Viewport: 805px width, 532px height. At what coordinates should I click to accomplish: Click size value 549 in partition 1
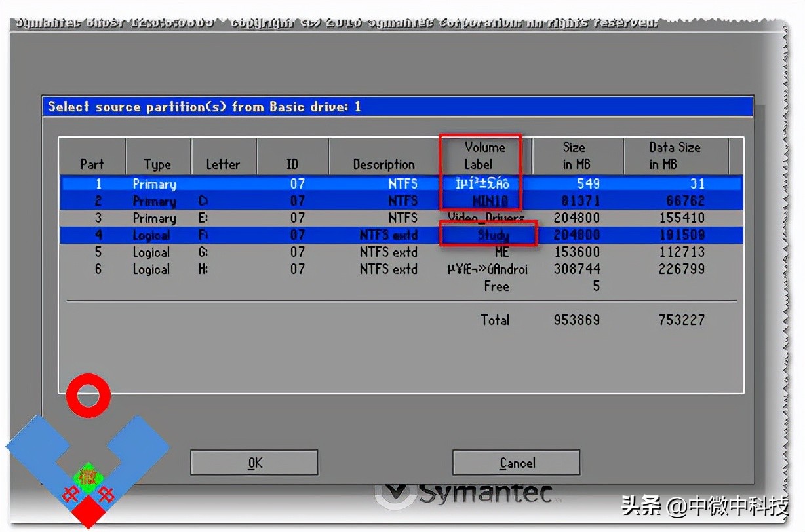point(588,184)
